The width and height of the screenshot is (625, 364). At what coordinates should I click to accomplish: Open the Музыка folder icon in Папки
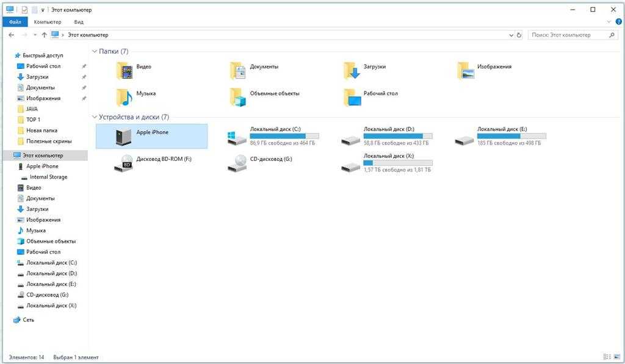pyautogui.click(x=125, y=98)
